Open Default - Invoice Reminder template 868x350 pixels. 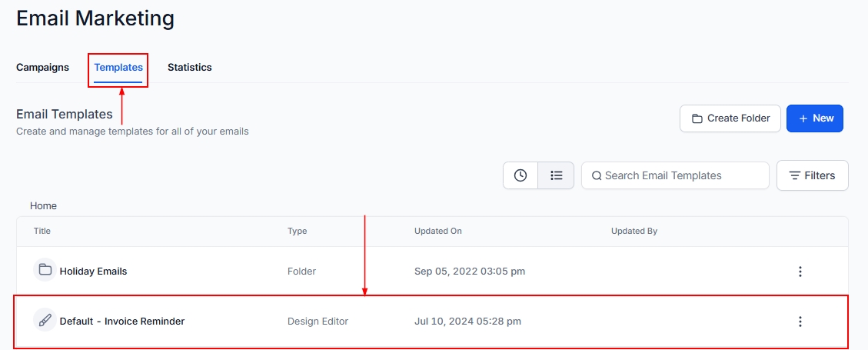(121, 321)
